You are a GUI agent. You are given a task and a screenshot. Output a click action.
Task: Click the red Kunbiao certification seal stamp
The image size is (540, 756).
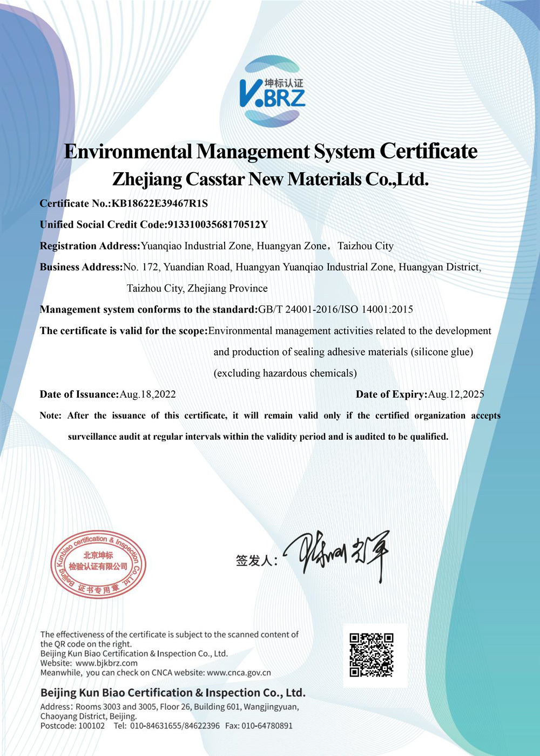98,564
